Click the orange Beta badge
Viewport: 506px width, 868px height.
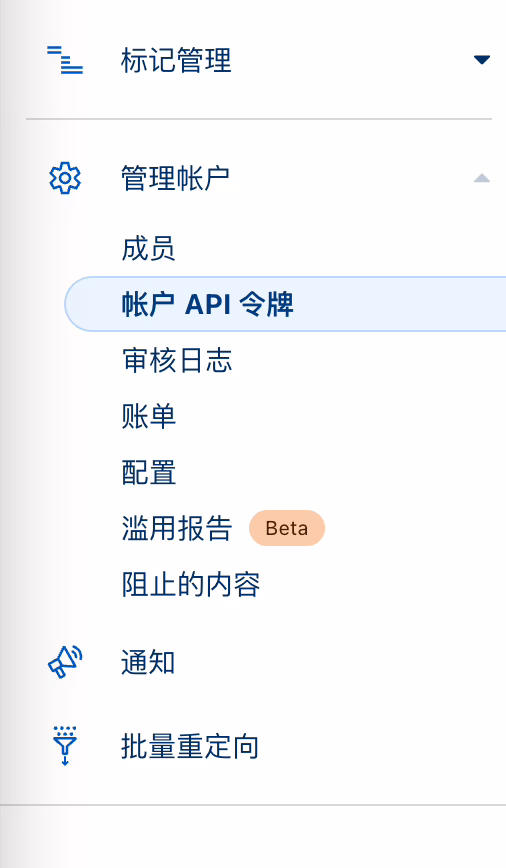(287, 528)
